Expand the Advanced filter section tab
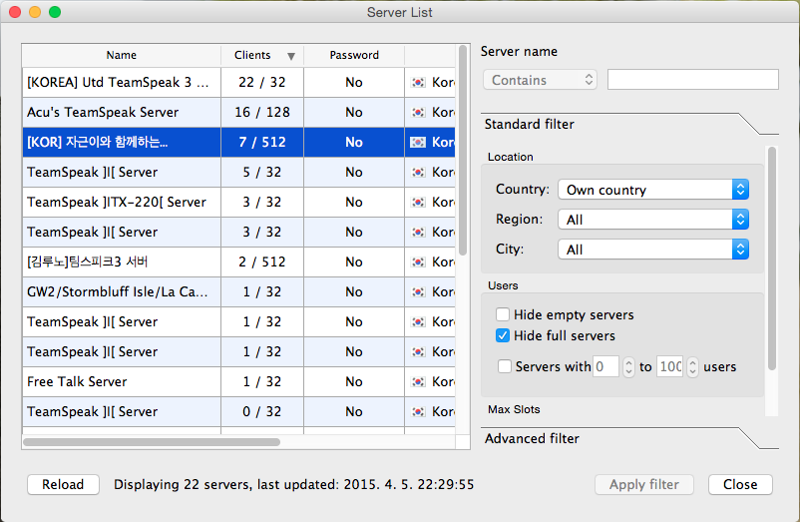This screenshot has height=522, width=800. coord(630,438)
